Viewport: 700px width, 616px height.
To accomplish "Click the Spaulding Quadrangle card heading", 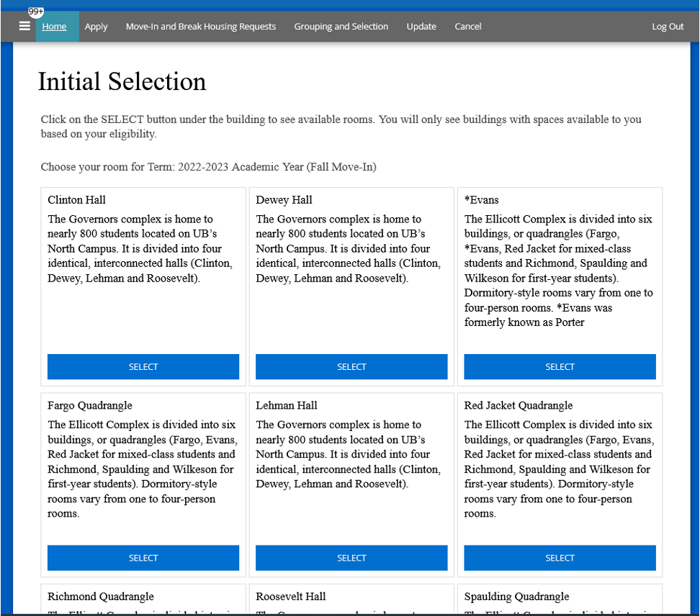I will tap(516, 597).
